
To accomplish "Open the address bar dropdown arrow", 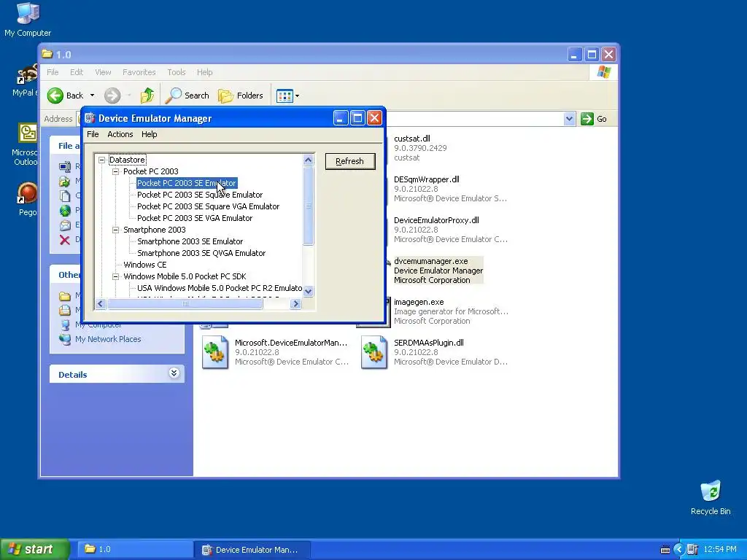I will (x=569, y=119).
